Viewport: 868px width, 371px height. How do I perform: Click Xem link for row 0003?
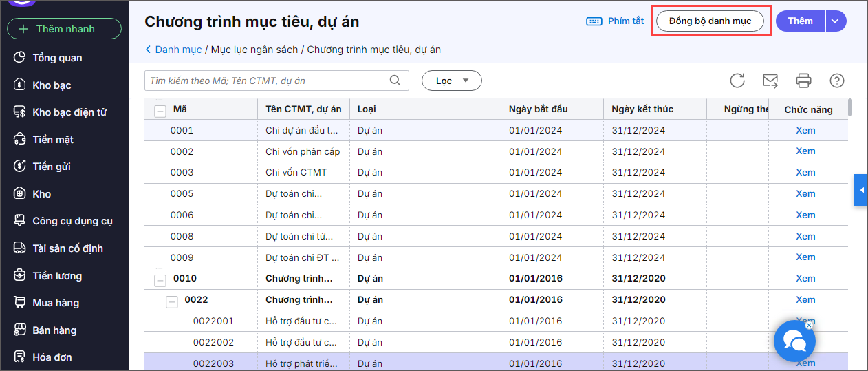click(805, 172)
